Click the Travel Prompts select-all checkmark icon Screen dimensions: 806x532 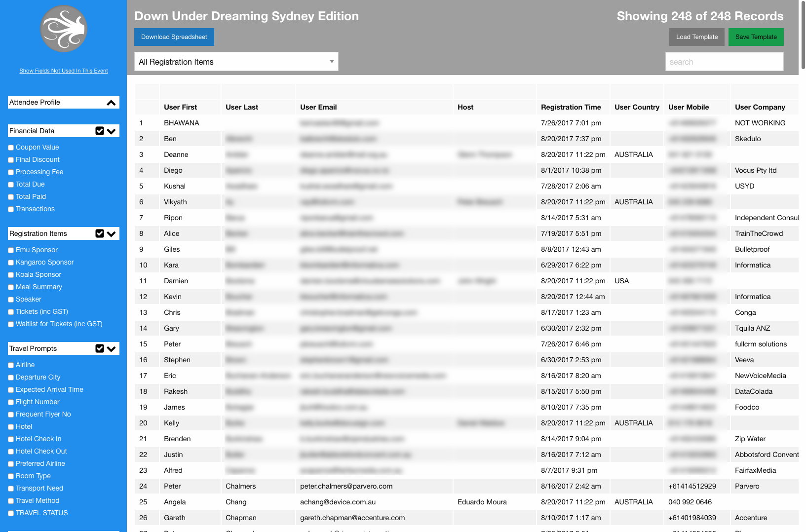[x=100, y=348]
